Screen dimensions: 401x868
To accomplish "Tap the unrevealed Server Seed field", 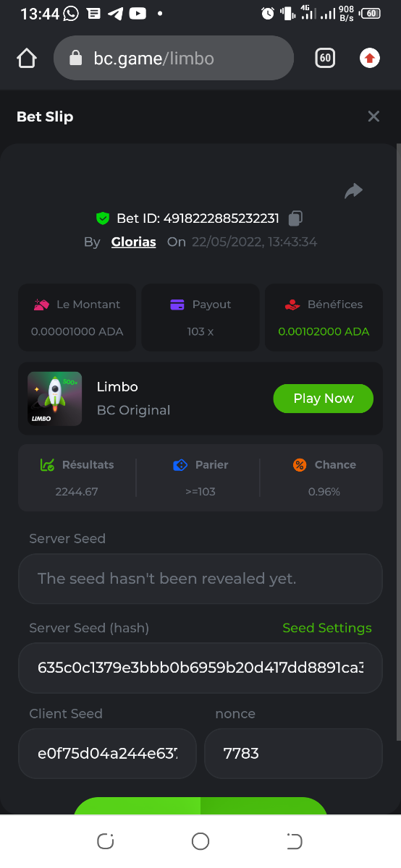I will [x=200, y=579].
